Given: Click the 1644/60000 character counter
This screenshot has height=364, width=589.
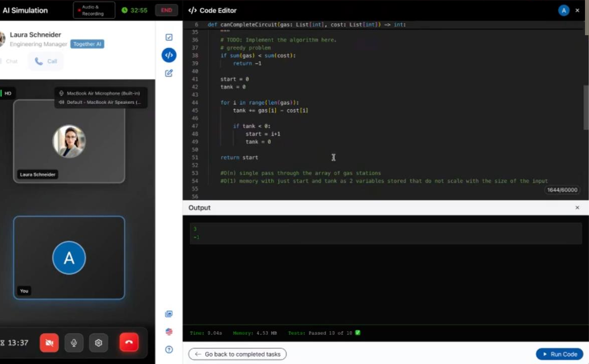Looking at the screenshot, I should coord(562,190).
